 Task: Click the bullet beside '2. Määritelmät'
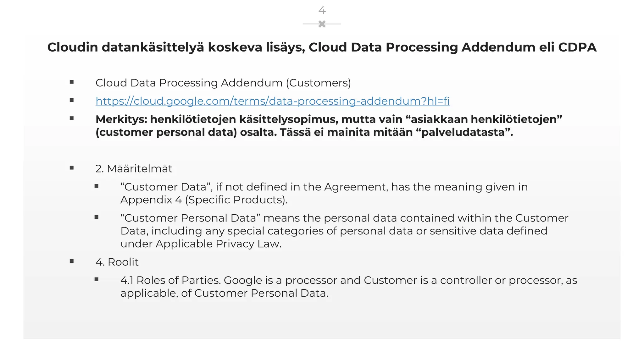tap(72, 168)
